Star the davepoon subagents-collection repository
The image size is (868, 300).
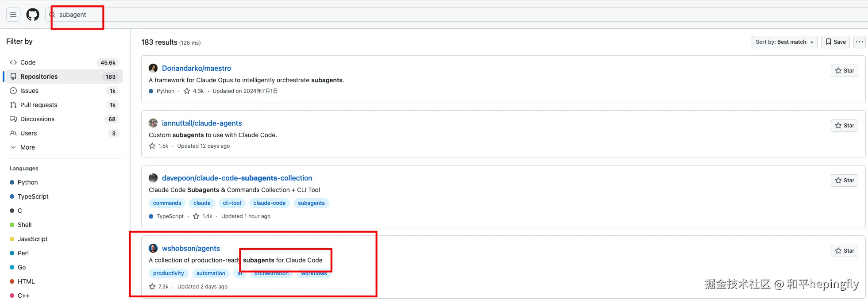pyautogui.click(x=844, y=181)
